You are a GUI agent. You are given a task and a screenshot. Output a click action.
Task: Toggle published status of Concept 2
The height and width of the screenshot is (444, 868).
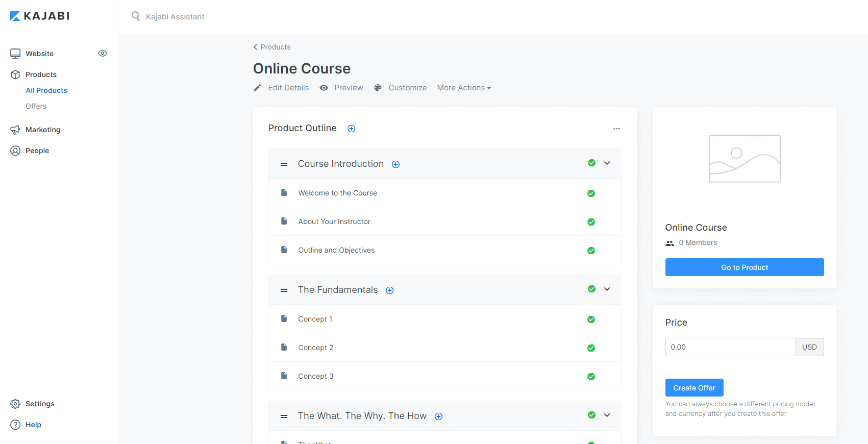(591, 348)
